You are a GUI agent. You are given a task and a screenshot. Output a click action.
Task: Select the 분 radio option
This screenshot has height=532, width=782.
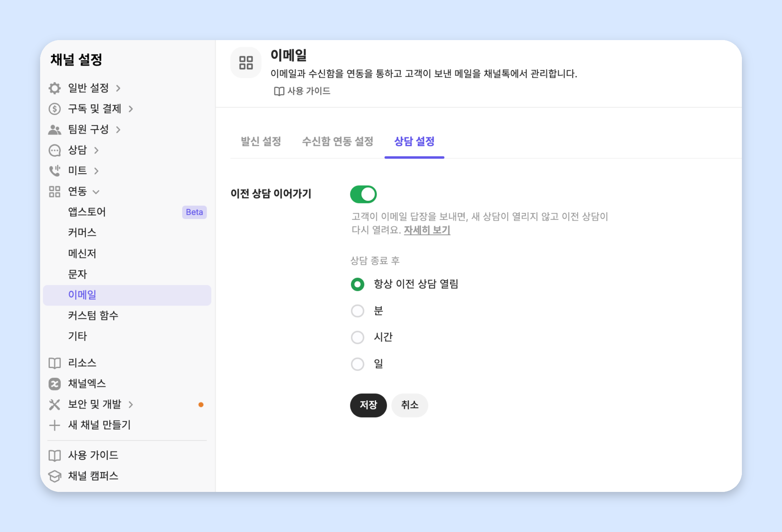tap(357, 311)
